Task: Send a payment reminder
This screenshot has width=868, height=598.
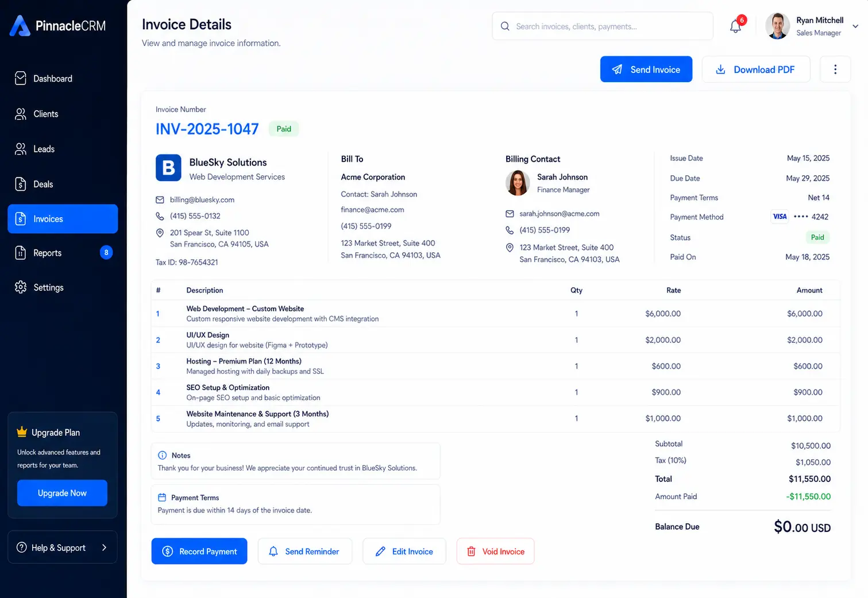Action: [x=304, y=551]
